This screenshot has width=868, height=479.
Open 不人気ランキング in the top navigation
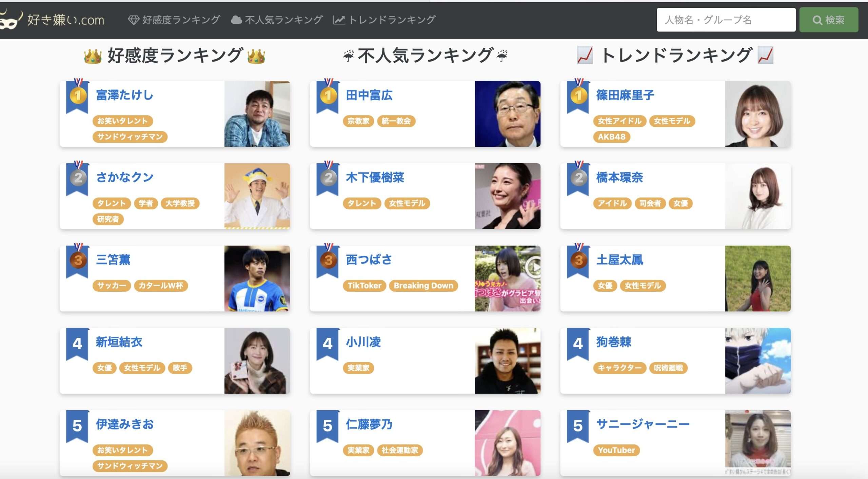277,20
